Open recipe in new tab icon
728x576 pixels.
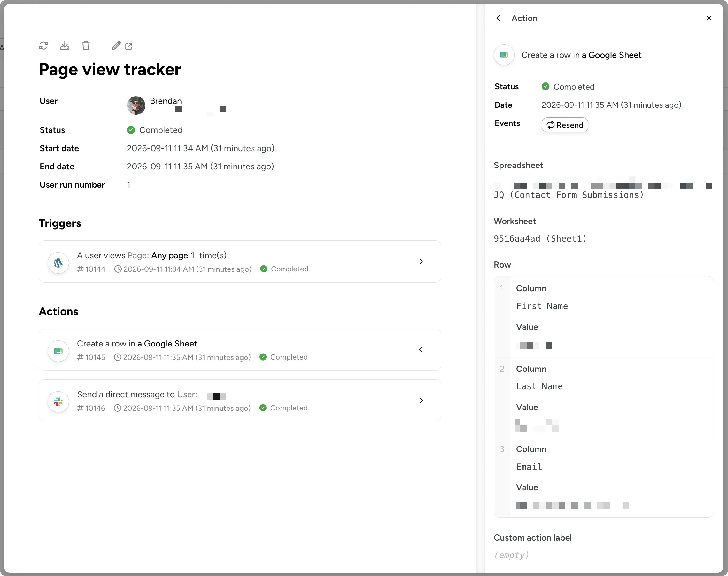click(129, 46)
